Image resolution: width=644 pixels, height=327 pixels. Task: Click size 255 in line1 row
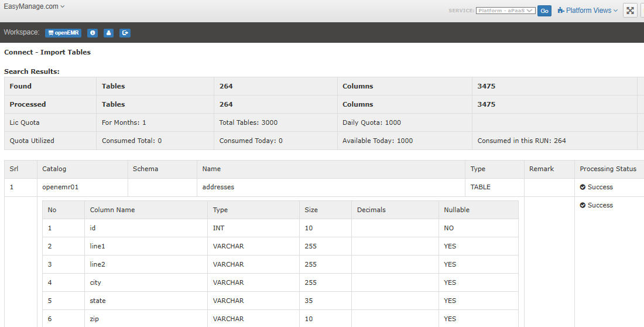(310, 246)
